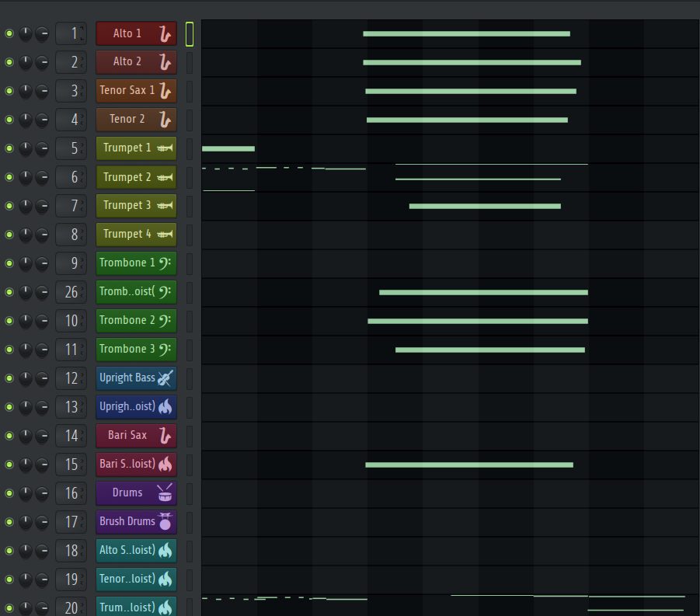Click the saxophone icon on Alto 1
Viewport: 700px width, 616px height.
165,34
